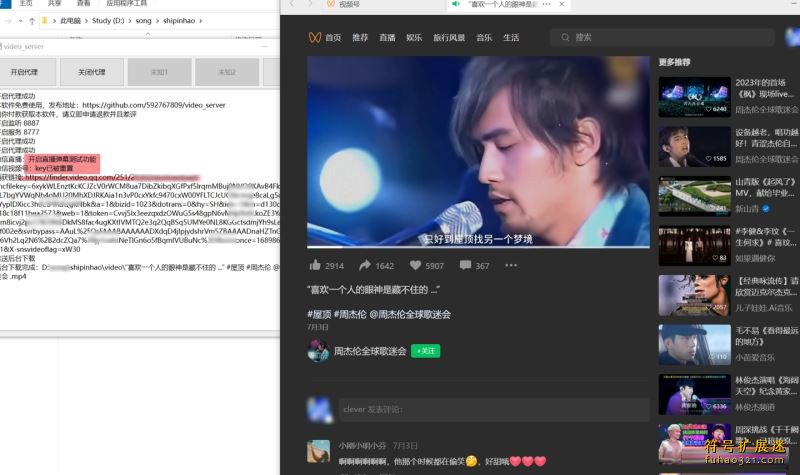Expand the chevron after 此电脑 in path

coord(86,21)
